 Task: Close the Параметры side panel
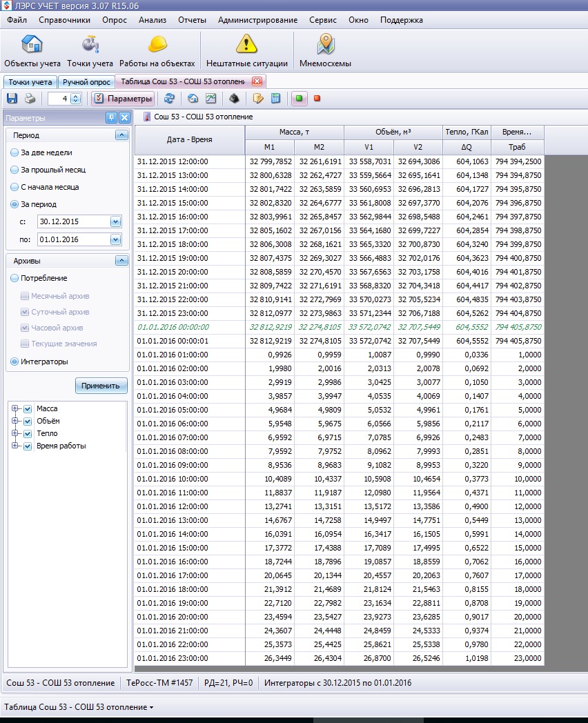click(124, 118)
